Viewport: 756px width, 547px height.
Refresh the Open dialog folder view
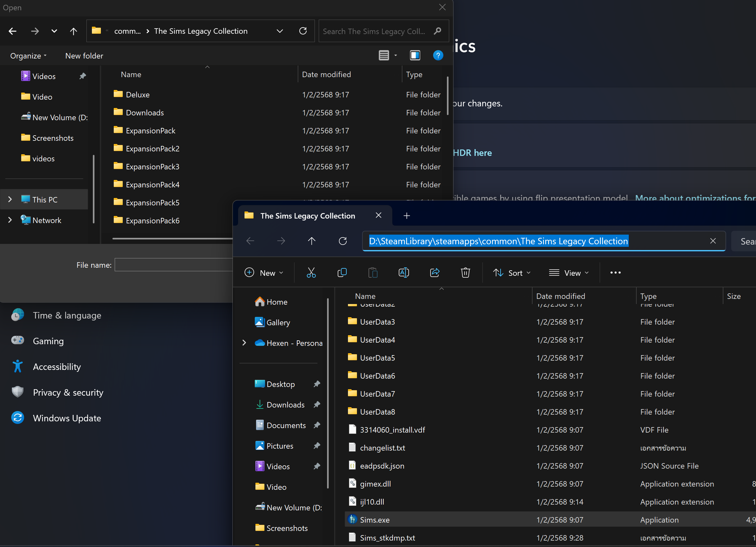pos(303,31)
